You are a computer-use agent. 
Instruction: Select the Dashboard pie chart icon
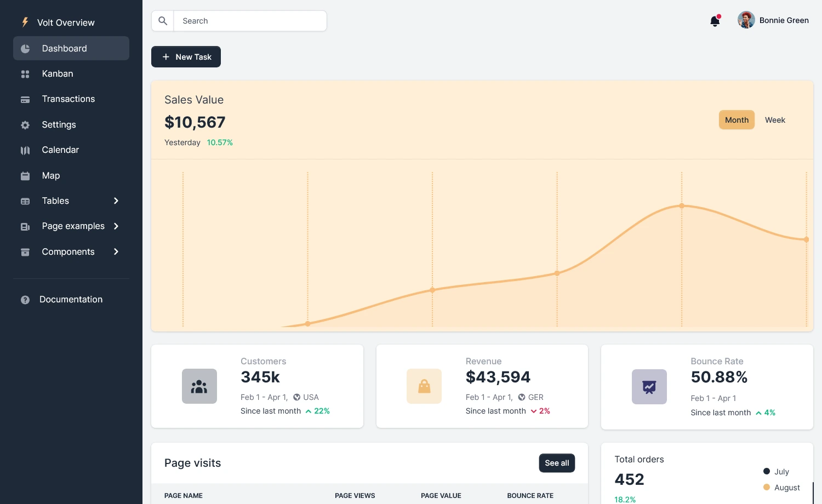click(25, 48)
